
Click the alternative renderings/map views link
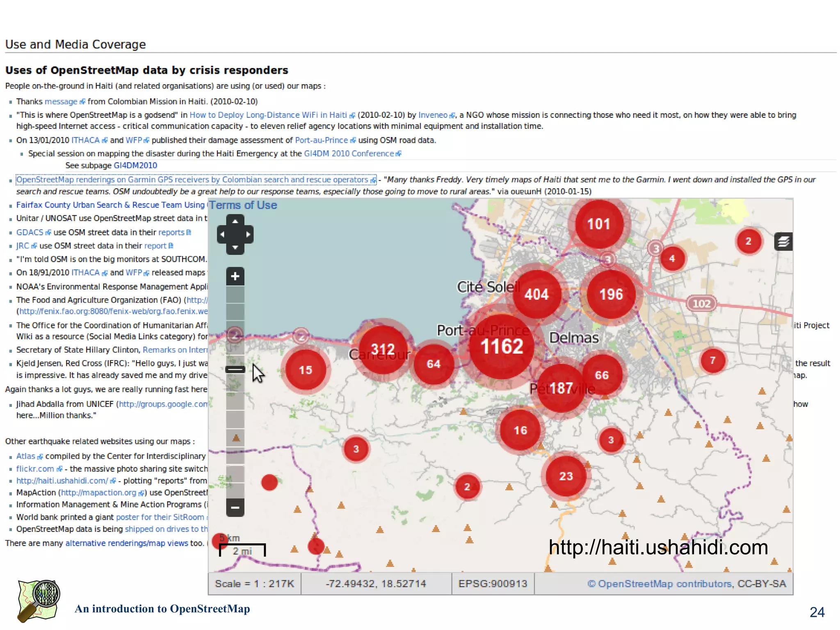tap(126, 543)
